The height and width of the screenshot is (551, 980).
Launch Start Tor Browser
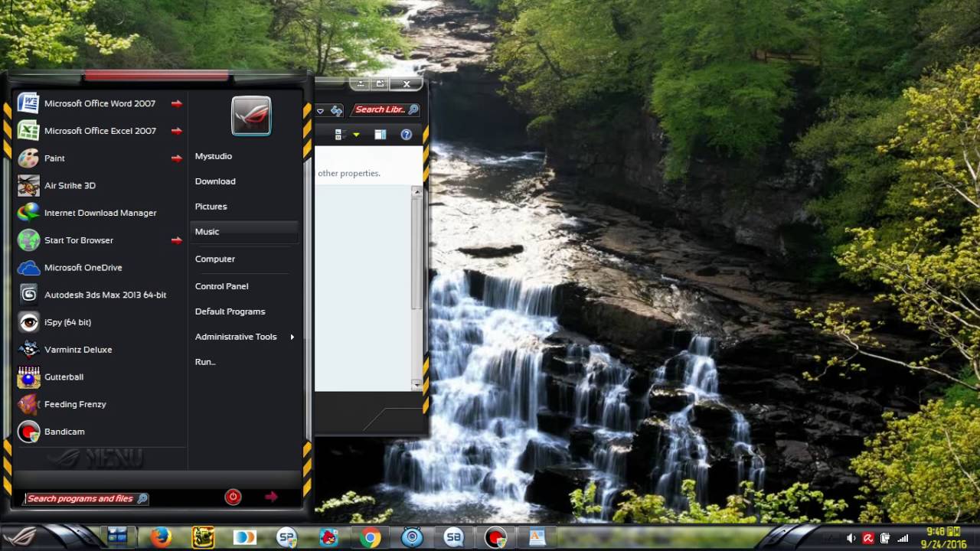[100, 240]
